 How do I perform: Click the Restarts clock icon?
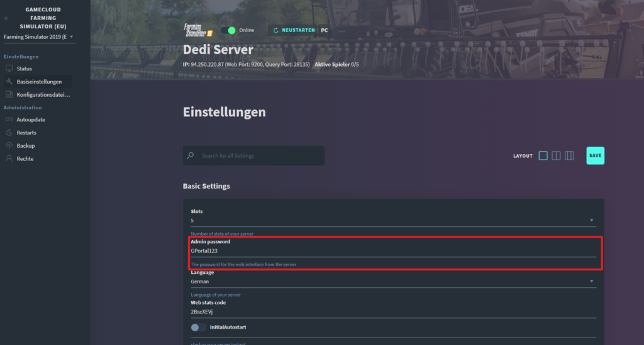click(9, 133)
